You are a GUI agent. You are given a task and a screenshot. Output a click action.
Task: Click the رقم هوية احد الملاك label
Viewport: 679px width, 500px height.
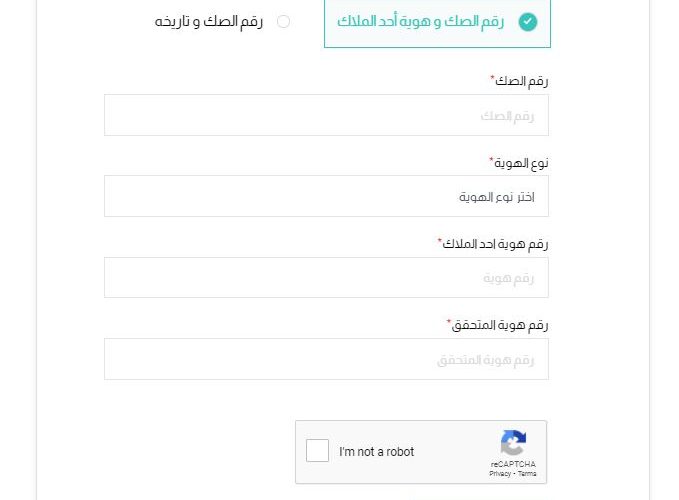click(495, 244)
